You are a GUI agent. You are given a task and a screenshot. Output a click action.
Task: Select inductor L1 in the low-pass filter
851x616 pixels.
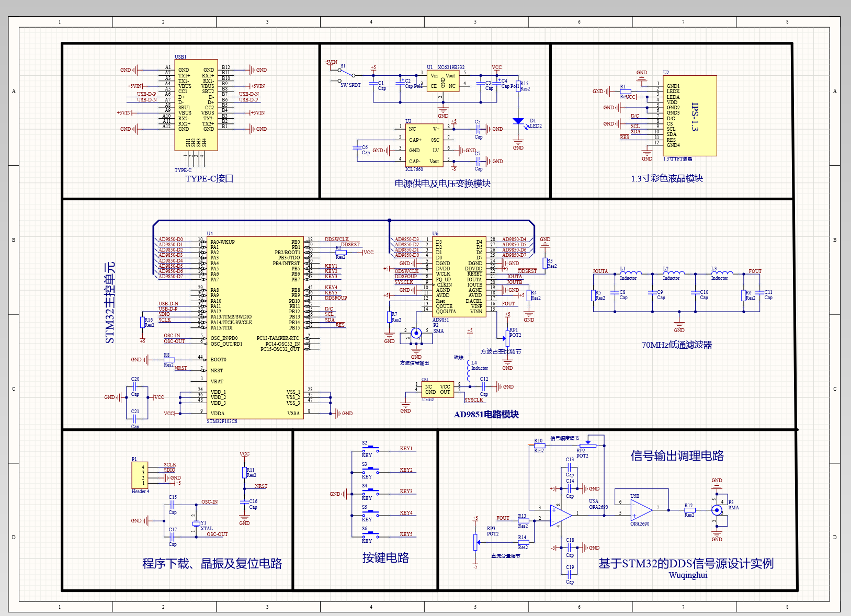coord(631,273)
